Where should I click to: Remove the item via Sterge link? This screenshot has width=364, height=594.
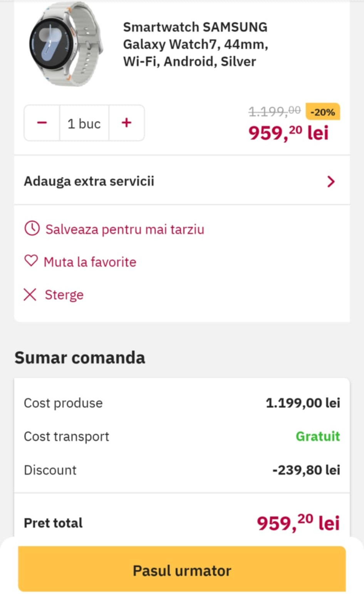[64, 295]
